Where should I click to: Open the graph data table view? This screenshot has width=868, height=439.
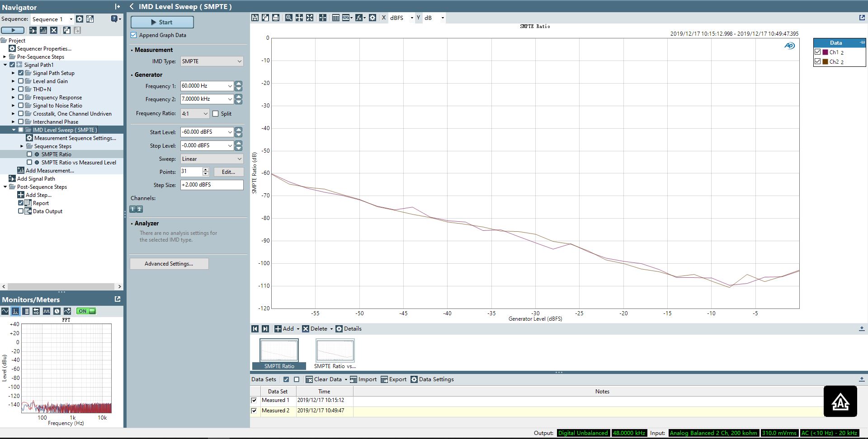pos(336,18)
